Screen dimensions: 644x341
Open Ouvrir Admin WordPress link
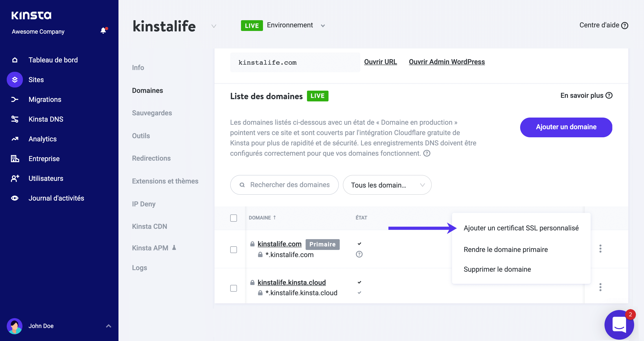pyautogui.click(x=447, y=62)
